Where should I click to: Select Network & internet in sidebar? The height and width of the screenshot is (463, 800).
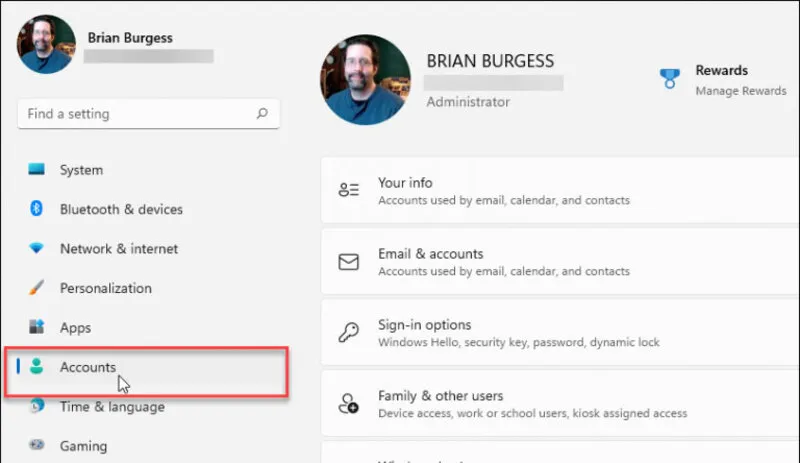click(x=119, y=248)
